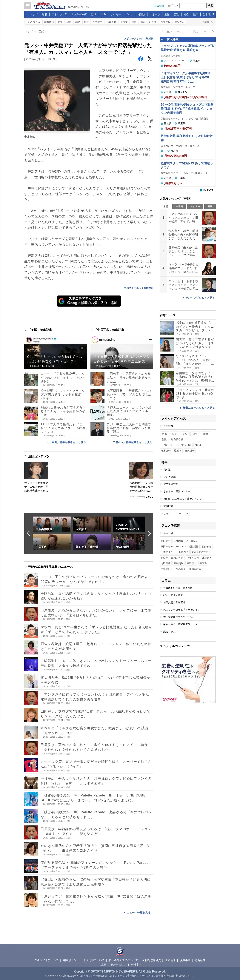Switch ranking to おすすめ tab

[x=195, y=207]
